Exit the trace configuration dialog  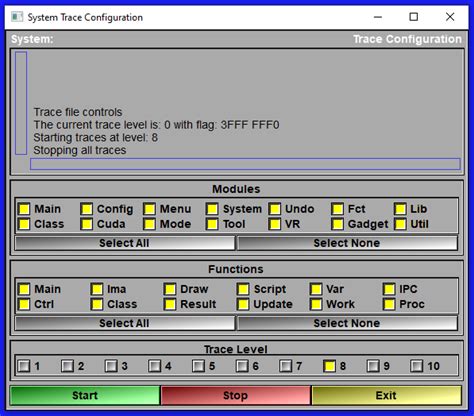(387, 395)
